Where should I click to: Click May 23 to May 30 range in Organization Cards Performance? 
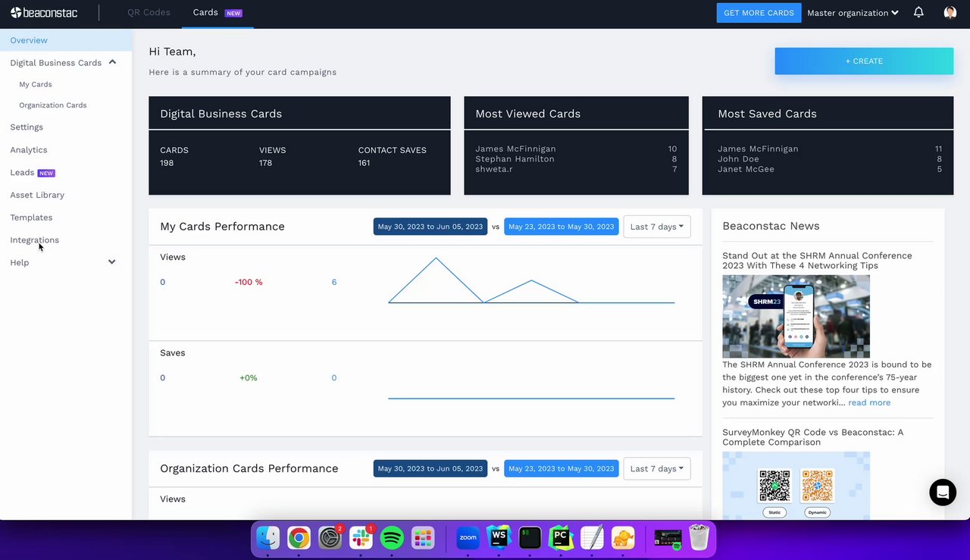click(x=562, y=468)
